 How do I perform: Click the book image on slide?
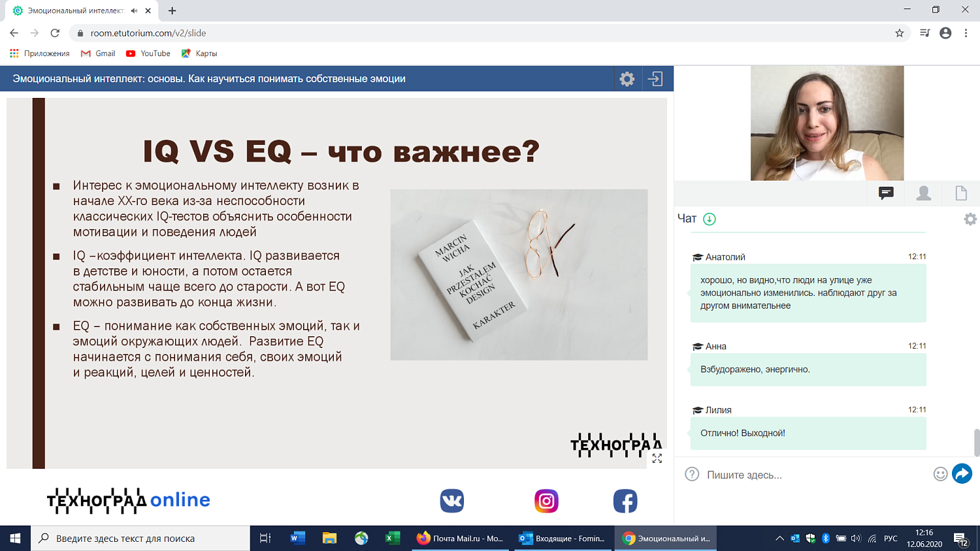click(519, 275)
